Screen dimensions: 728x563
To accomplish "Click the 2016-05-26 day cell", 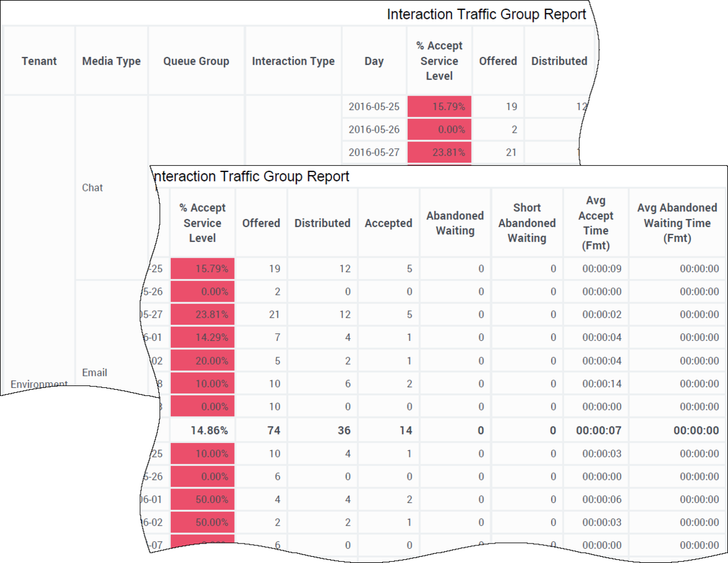I will click(x=374, y=129).
